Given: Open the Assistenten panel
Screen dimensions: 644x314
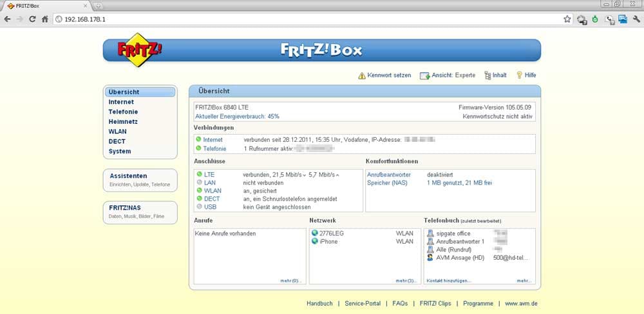Looking at the screenshot, I should tap(140, 180).
